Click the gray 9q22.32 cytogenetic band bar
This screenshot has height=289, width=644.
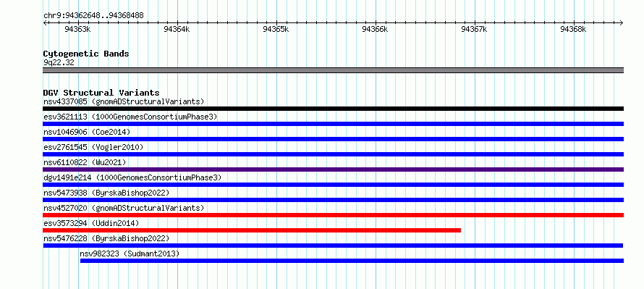[333, 70]
